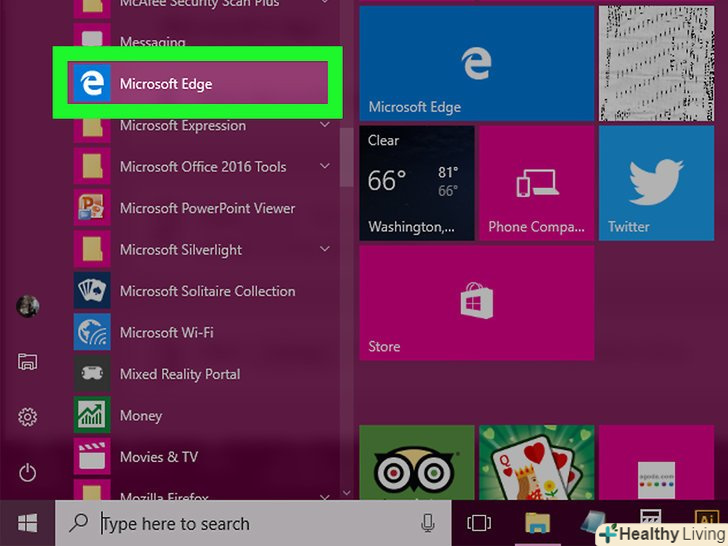Click the 'Mozilla Firefox' folder label
The height and width of the screenshot is (546, 728).
(164, 496)
